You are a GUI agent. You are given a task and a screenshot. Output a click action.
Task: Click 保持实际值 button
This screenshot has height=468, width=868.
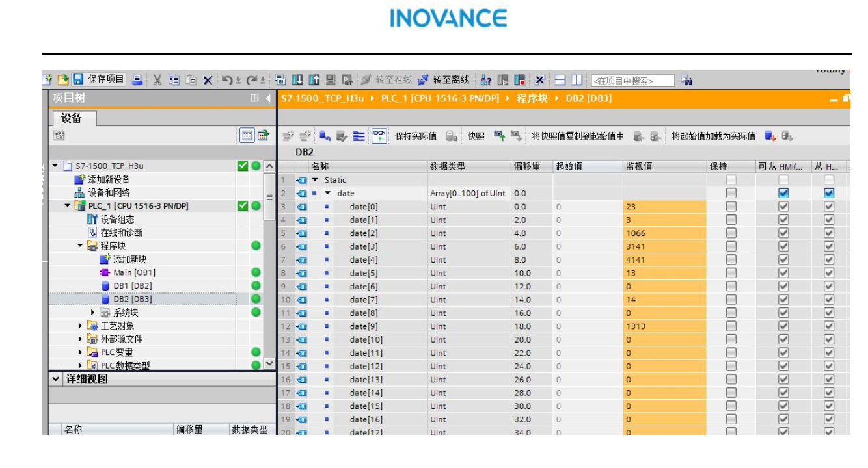[x=416, y=136]
